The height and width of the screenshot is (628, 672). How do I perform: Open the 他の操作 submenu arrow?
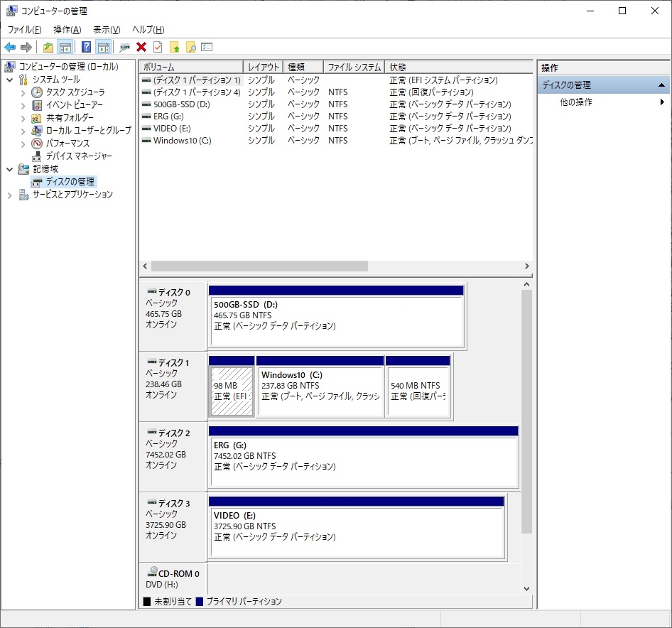point(662,102)
